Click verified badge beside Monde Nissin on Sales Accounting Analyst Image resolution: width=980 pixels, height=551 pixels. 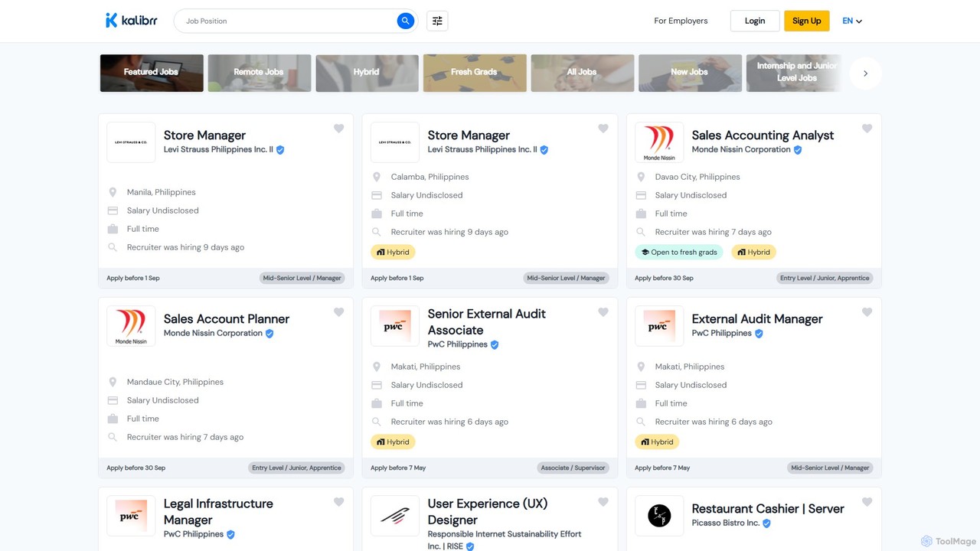[798, 150]
